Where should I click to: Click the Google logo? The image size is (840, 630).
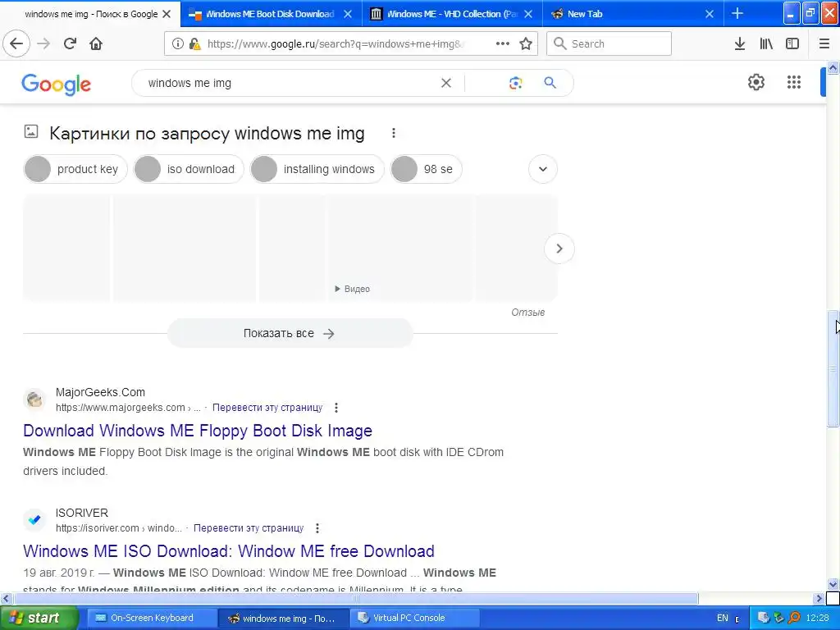(57, 84)
